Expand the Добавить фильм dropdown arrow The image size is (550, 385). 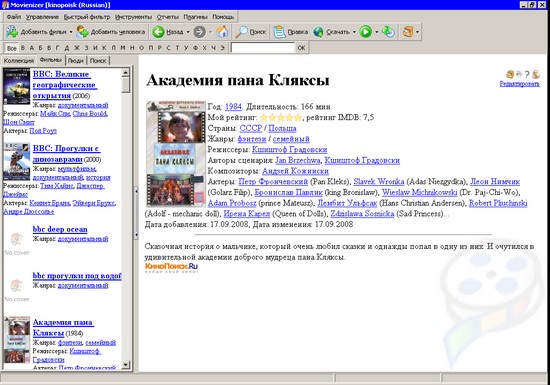point(71,32)
